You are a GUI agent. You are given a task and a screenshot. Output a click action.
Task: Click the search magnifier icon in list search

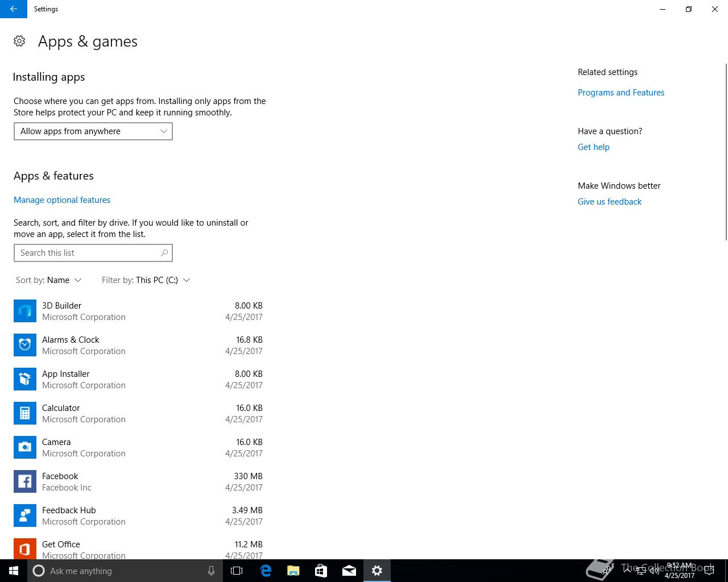tap(164, 253)
